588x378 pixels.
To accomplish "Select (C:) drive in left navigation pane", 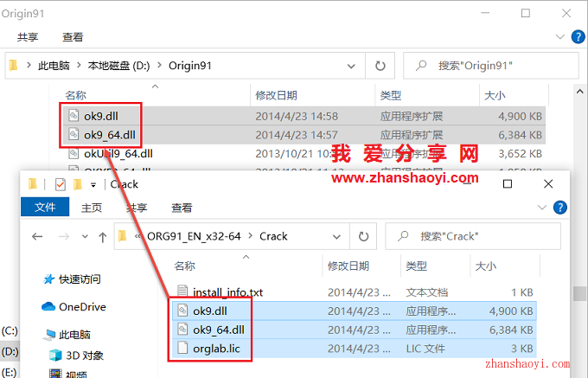I will click(10, 331).
